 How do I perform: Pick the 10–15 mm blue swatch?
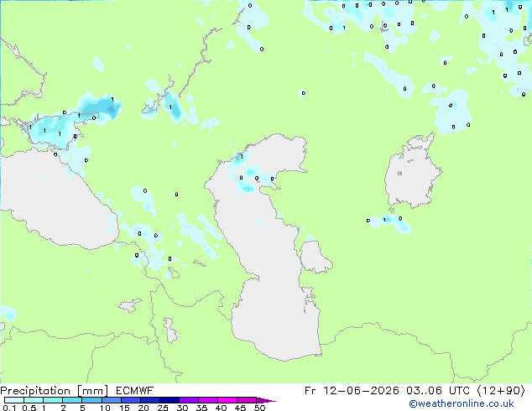point(111,400)
